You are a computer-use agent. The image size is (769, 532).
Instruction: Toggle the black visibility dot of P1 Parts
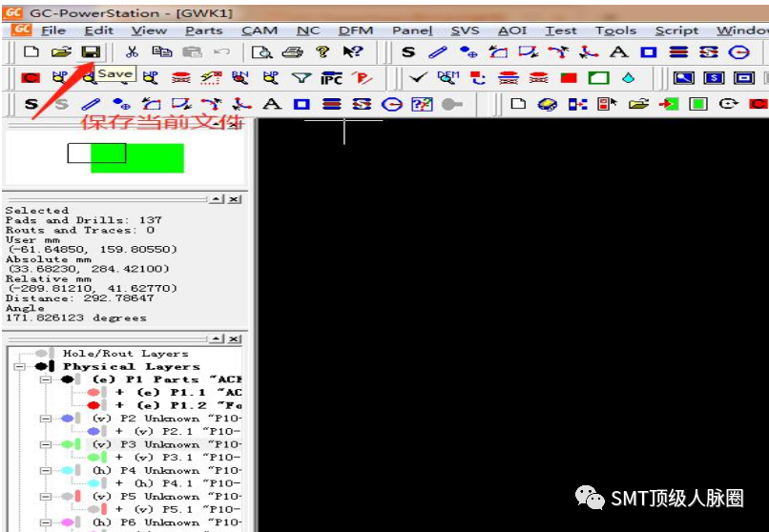point(67,379)
